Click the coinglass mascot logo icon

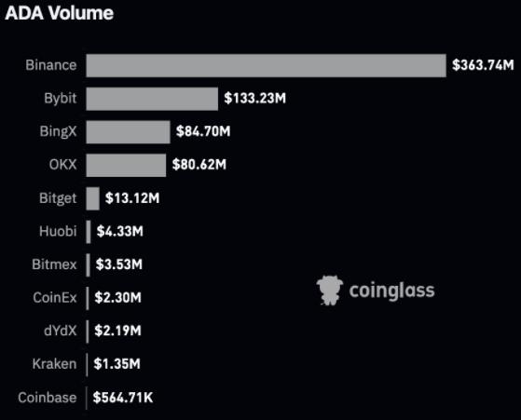(330, 291)
